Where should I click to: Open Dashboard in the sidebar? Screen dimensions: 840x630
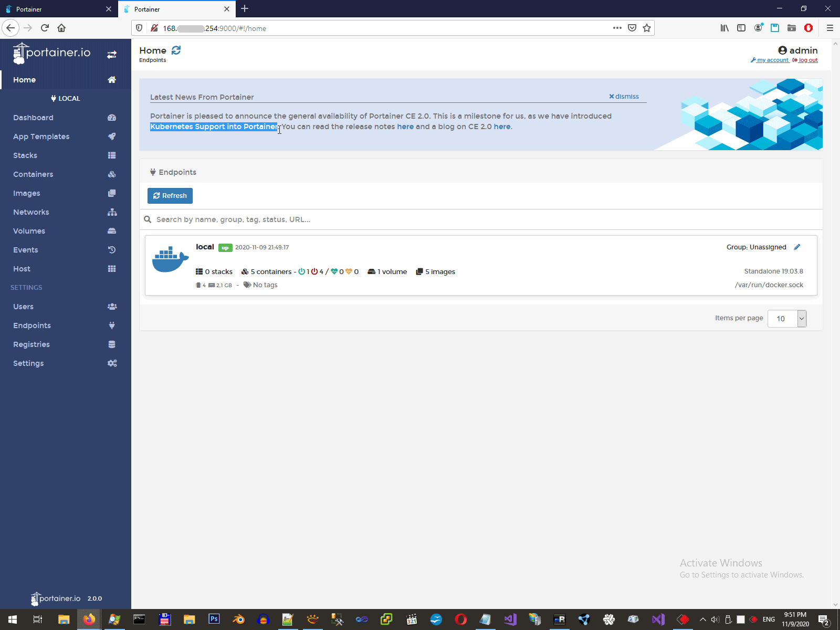66,118
